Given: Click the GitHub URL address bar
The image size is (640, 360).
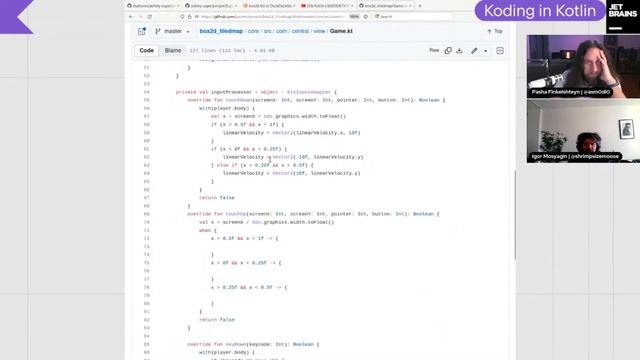Looking at the screenshot, I should tap(274, 17).
